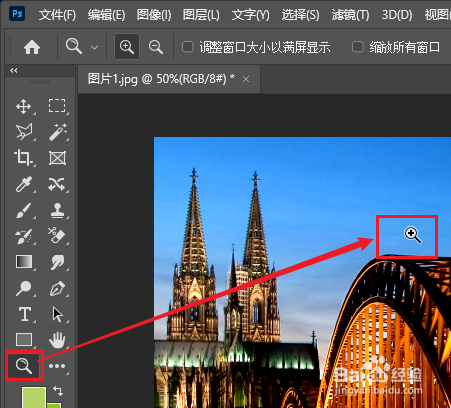Select the Gradient tool
The height and width of the screenshot is (408, 451).
24,262
